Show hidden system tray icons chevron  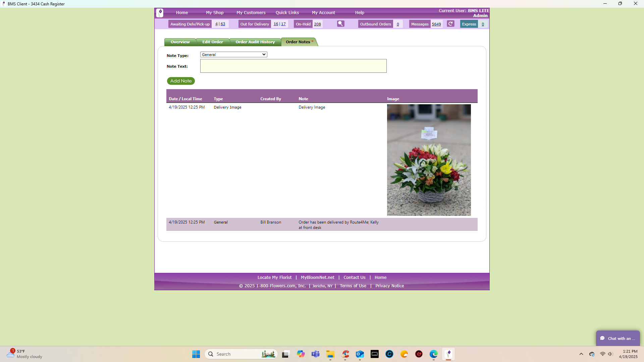tap(581, 354)
